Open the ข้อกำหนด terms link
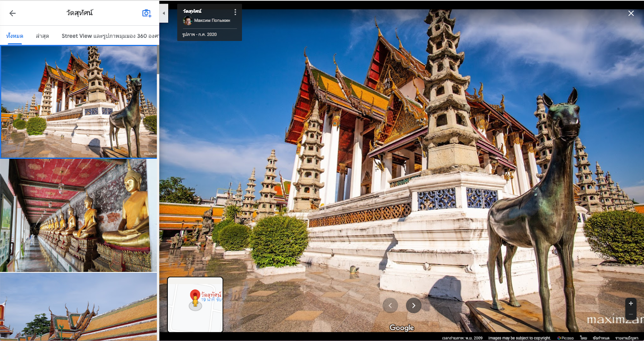This screenshot has height=341, width=644. tap(601, 338)
